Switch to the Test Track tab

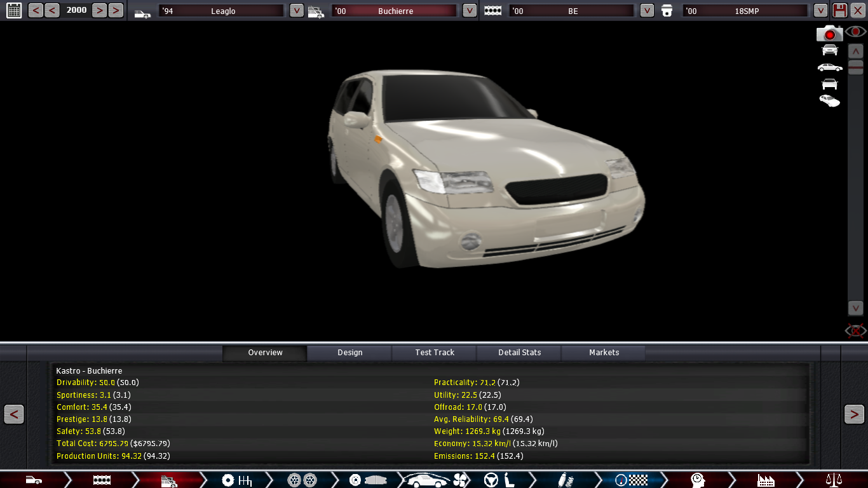(x=435, y=353)
